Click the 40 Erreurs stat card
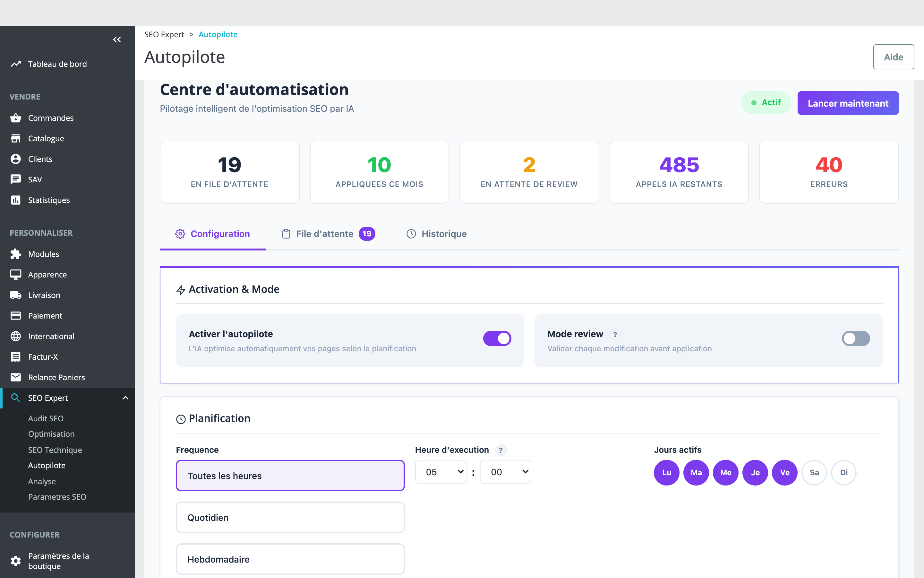 [829, 172]
